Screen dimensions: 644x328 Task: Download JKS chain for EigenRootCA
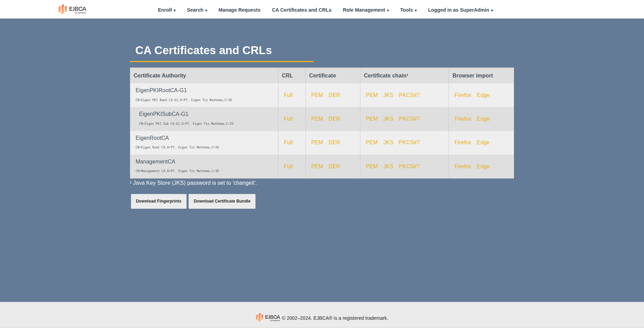point(388,143)
